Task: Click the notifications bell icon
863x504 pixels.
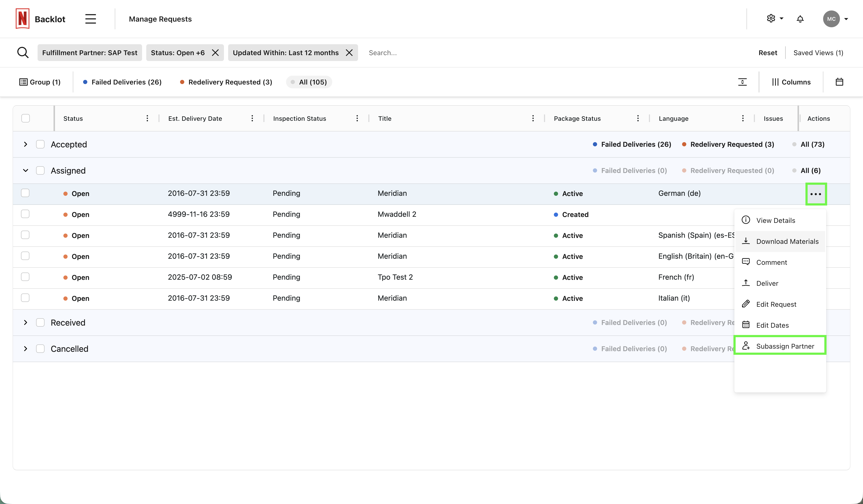Action: pos(800,19)
